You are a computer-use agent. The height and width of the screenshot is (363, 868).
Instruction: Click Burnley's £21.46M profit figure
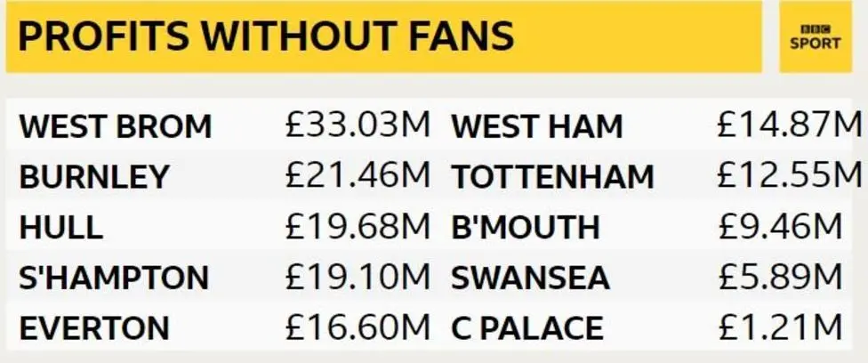pyautogui.click(x=358, y=176)
